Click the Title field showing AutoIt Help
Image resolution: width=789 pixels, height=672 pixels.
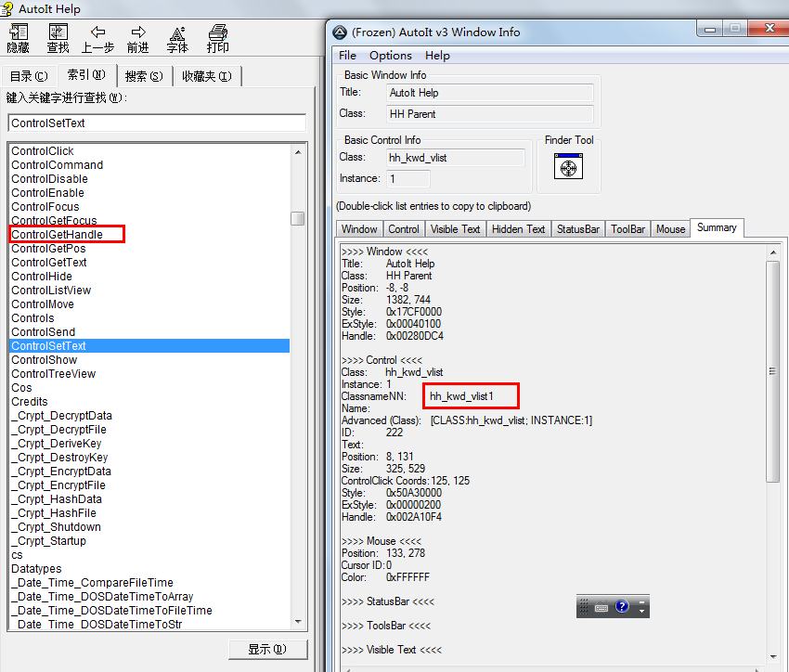(x=489, y=93)
